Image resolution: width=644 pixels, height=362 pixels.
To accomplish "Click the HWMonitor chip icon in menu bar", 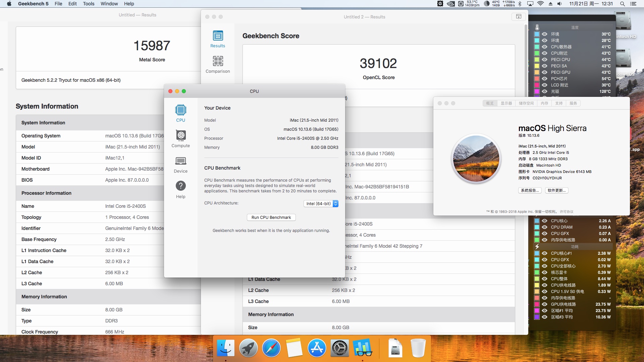I will tap(440, 4).
